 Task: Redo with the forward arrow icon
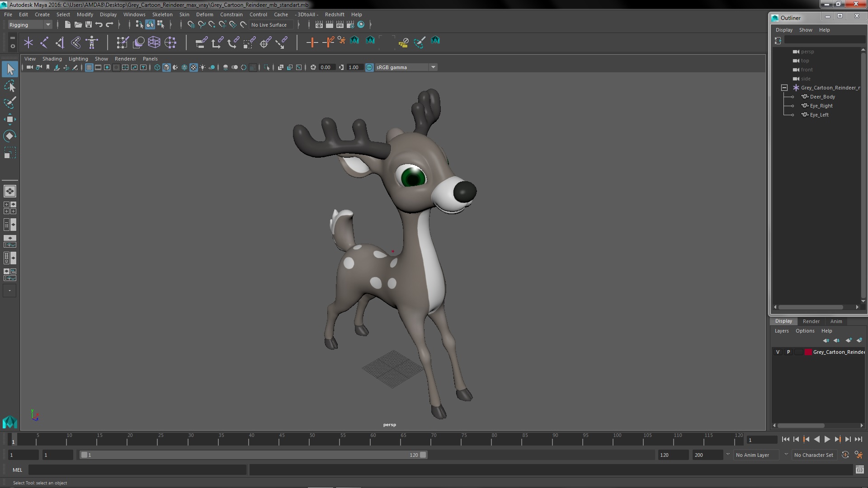[109, 24]
